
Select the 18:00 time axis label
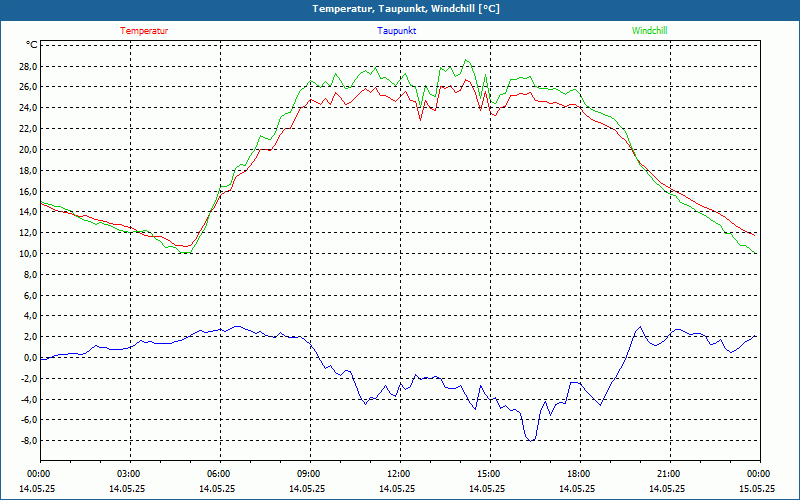[x=578, y=474]
